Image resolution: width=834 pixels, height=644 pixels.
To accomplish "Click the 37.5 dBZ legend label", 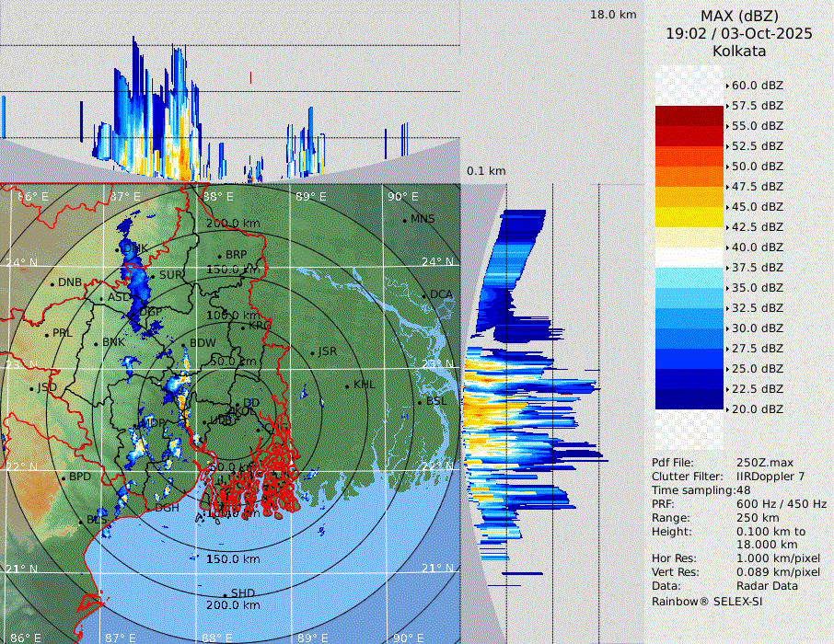I will pyautogui.click(x=758, y=268).
